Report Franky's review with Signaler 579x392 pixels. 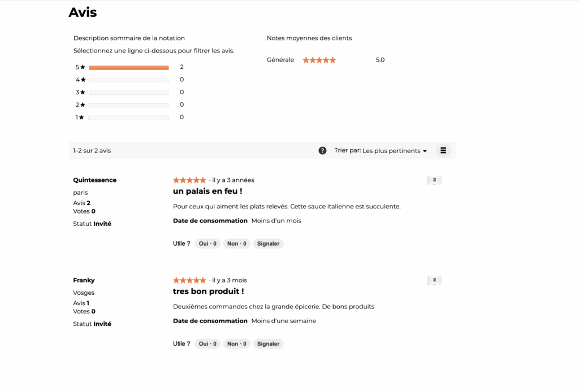[268, 343]
